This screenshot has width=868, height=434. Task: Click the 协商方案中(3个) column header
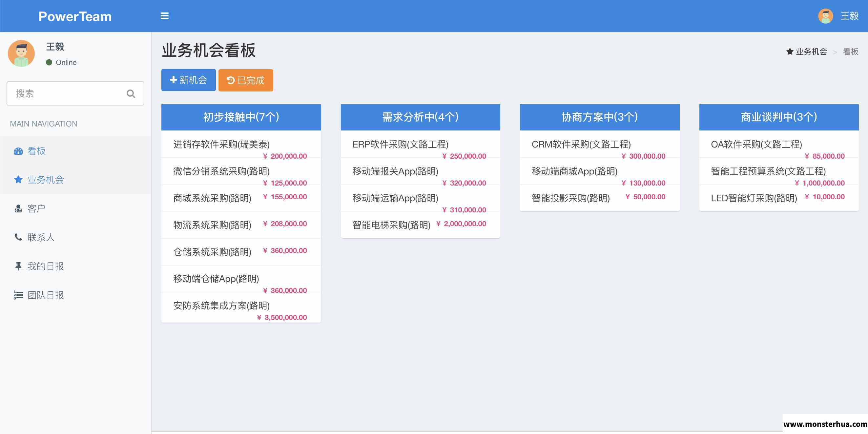(599, 117)
